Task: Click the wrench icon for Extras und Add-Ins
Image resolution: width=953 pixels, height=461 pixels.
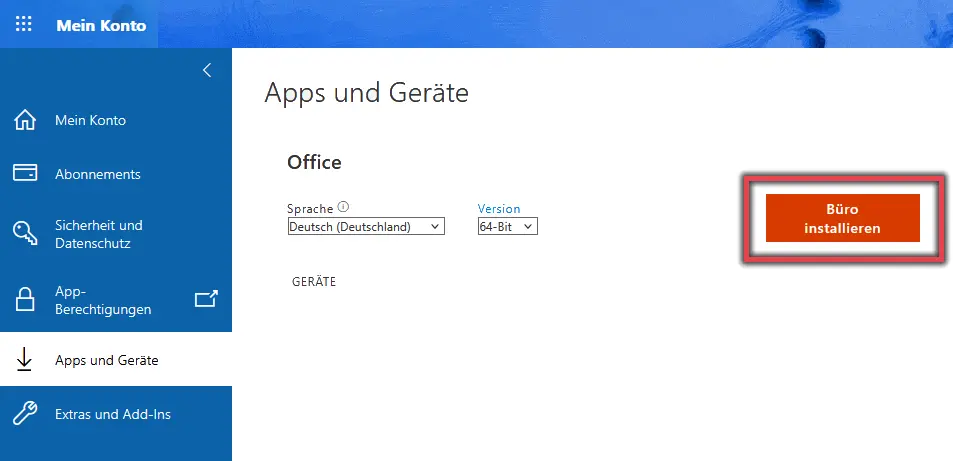Action: (25, 414)
